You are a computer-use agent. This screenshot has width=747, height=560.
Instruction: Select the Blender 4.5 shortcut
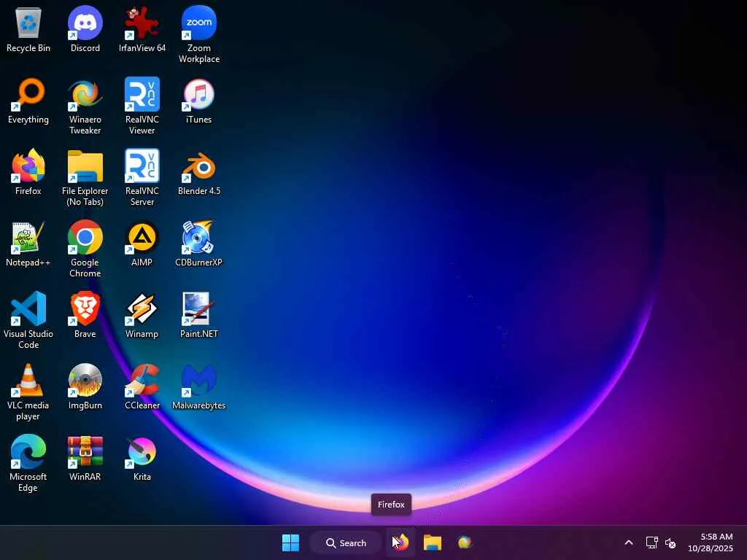[x=199, y=172]
